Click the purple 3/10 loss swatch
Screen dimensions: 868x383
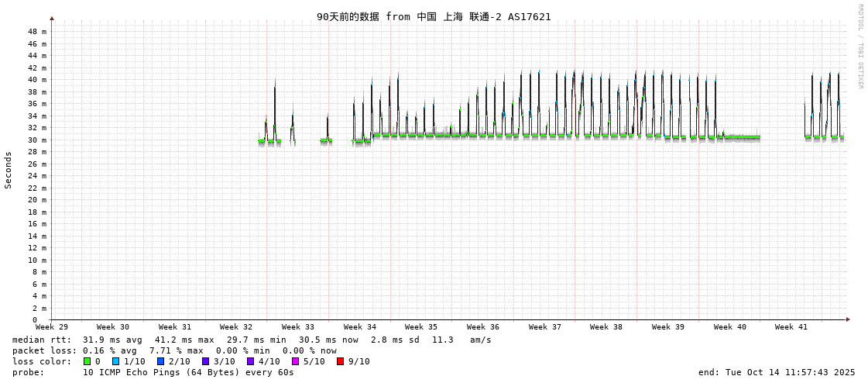pos(205,361)
